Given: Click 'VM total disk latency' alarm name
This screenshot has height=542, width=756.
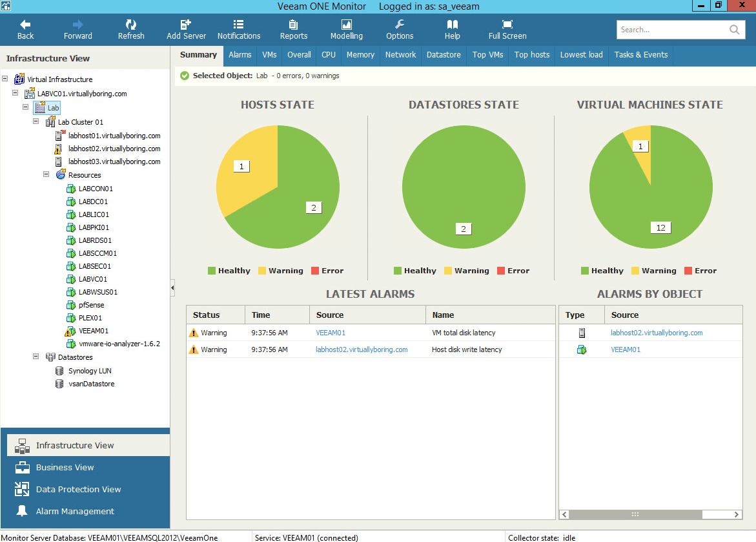Looking at the screenshot, I should coord(464,333).
